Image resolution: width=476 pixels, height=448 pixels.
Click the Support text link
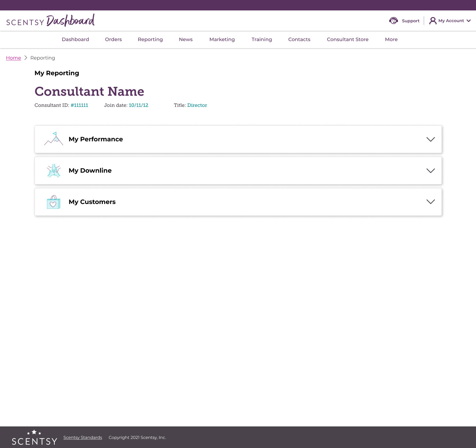[x=410, y=21]
